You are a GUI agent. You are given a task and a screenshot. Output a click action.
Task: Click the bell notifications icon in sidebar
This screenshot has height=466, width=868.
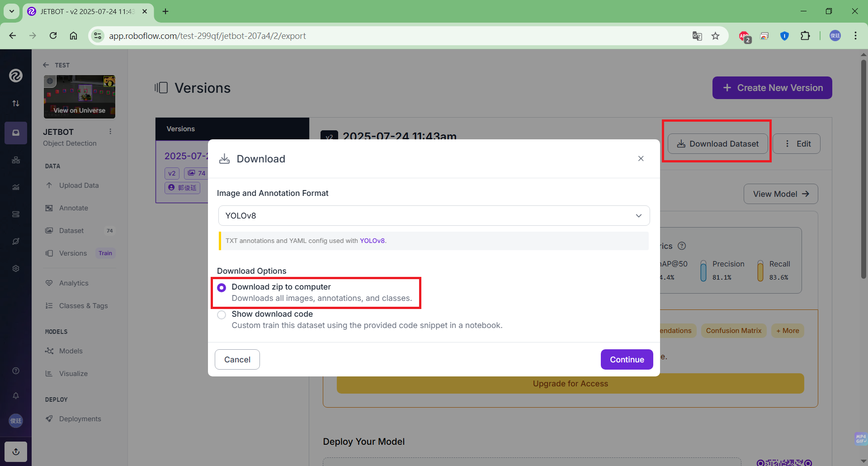pos(16,396)
